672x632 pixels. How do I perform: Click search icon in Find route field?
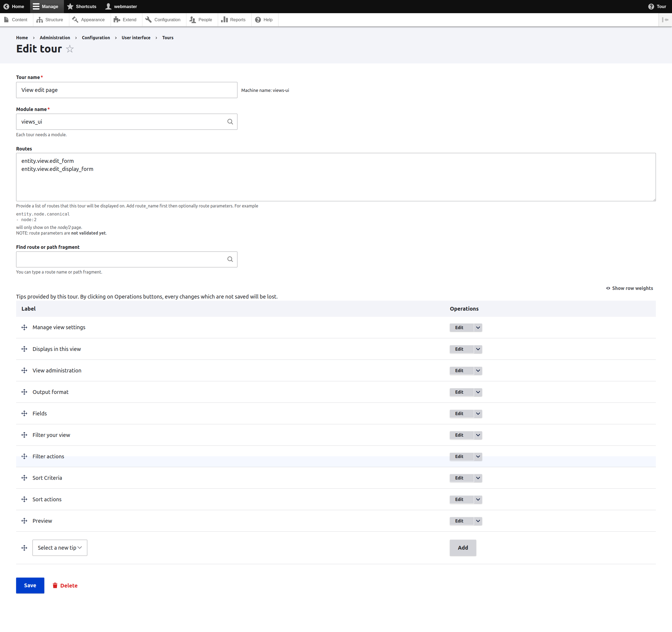(230, 259)
